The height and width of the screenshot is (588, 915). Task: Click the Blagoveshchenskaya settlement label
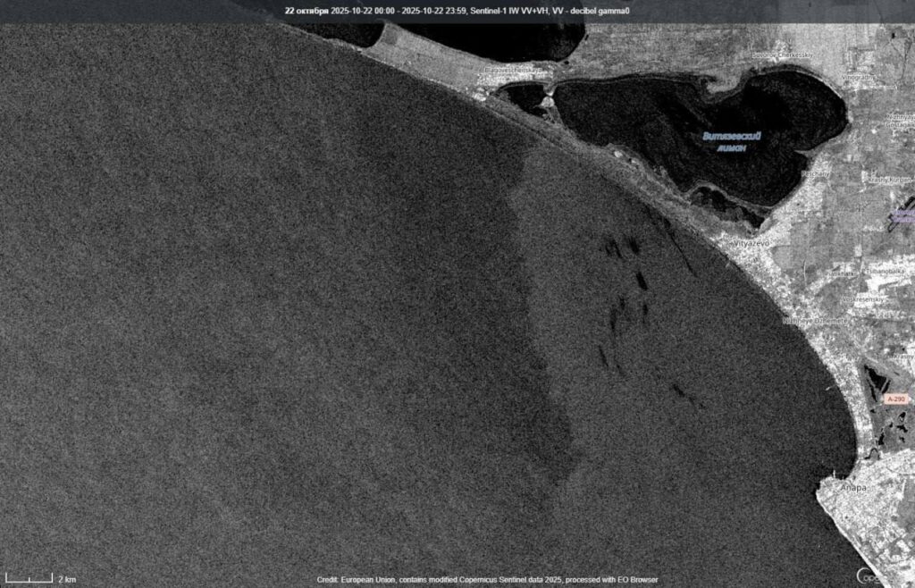coord(513,70)
